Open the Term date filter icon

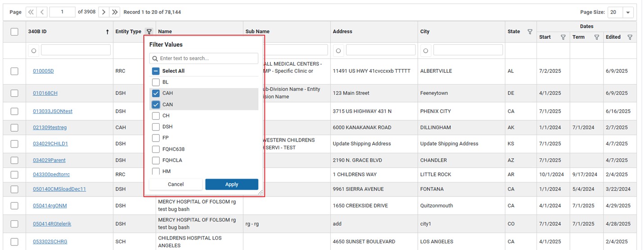click(596, 37)
